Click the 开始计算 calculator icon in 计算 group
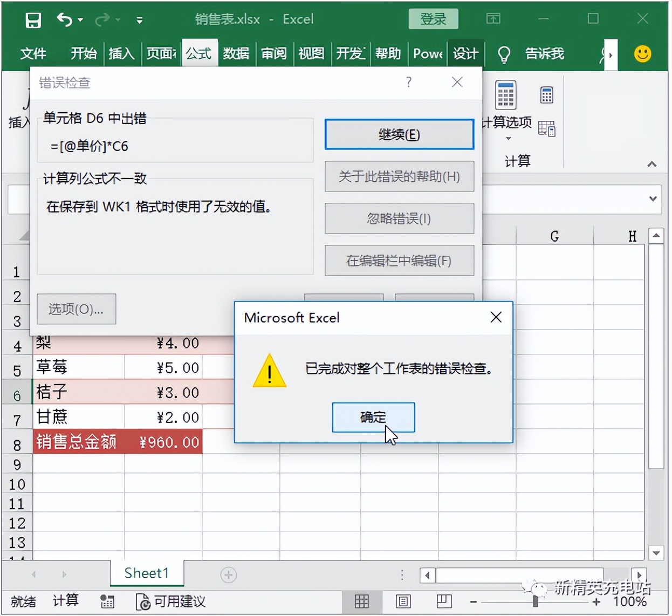Viewport: 672px width, 616px height. click(x=546, y=94)
